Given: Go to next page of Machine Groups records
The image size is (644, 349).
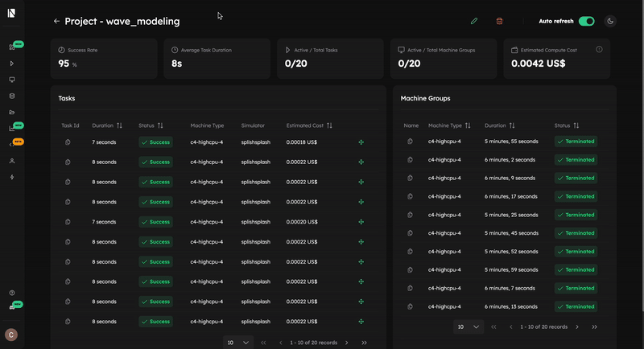Looking at the screenshot, I should (577, 326).
